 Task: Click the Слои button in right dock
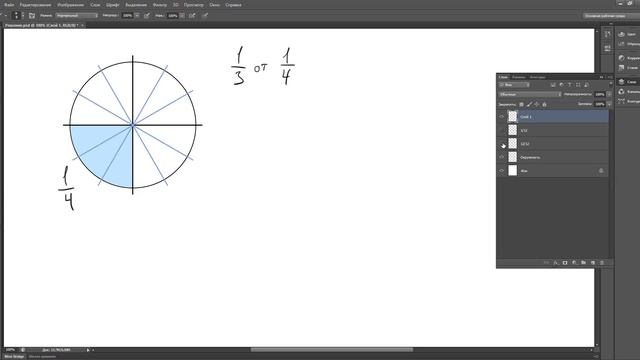pyautogui.click(x=628, y=82)
